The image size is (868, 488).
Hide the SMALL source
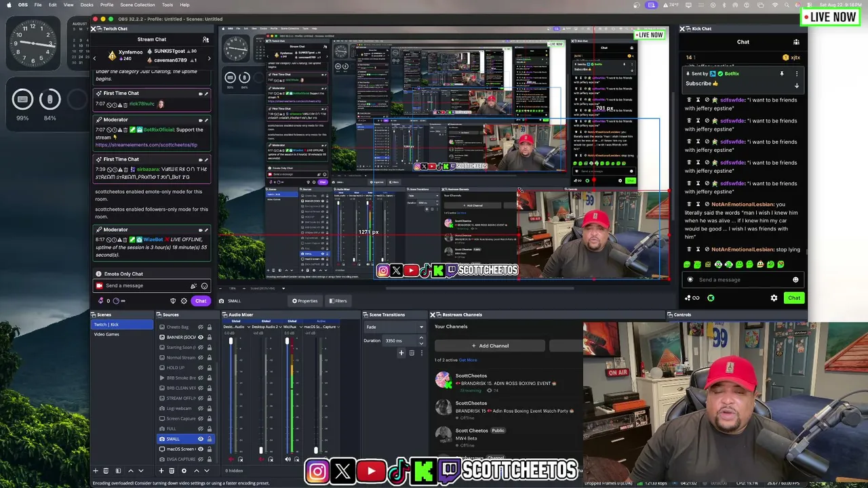[200, 439]
